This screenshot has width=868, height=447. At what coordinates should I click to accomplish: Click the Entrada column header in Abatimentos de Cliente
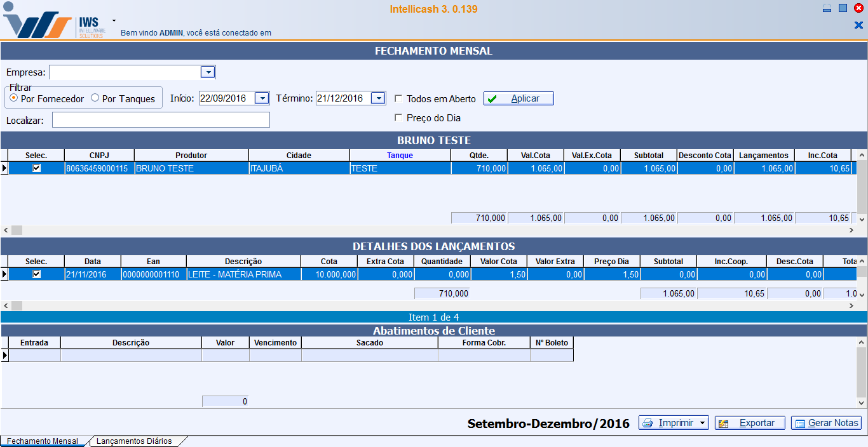34,343
